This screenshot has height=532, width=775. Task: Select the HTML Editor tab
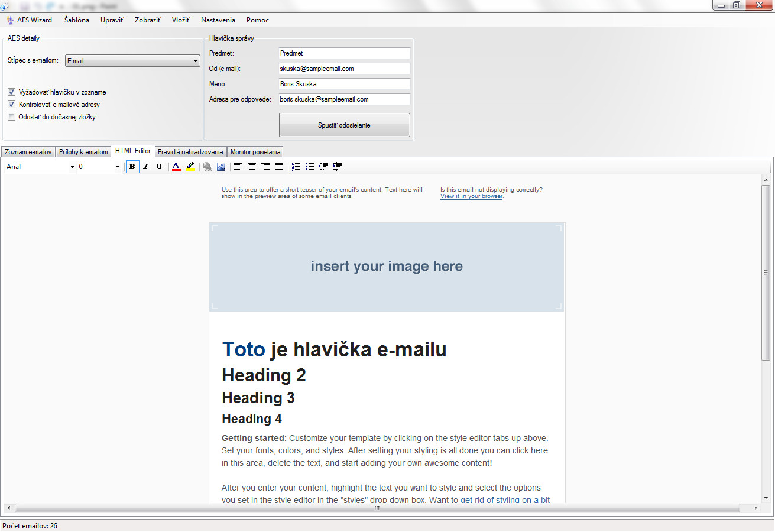(x=133, y=151)
